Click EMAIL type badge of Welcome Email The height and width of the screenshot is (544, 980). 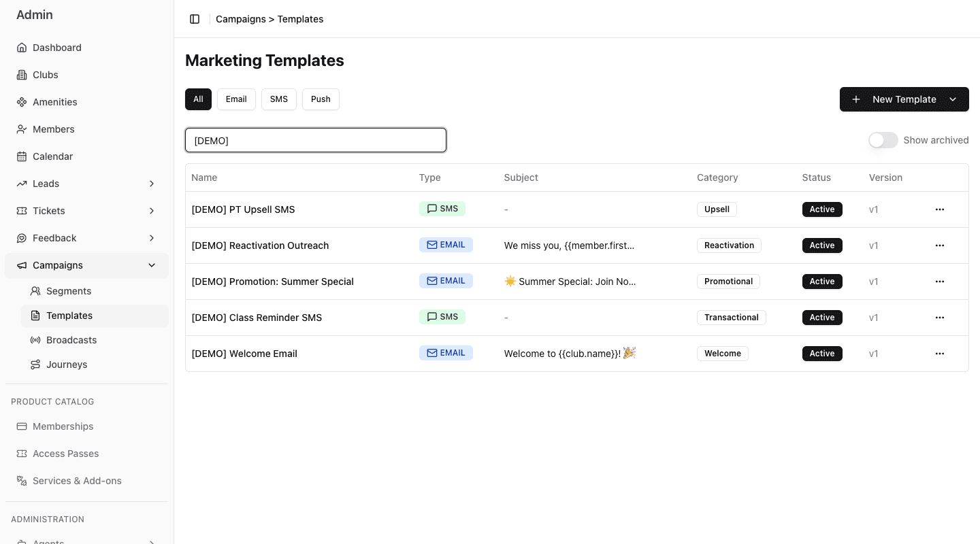click(x=446, y=353)
